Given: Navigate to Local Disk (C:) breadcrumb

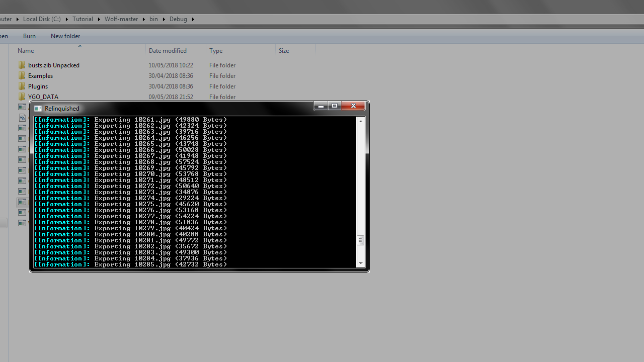Looking at the screenshot, I should (x=42, y=19).
